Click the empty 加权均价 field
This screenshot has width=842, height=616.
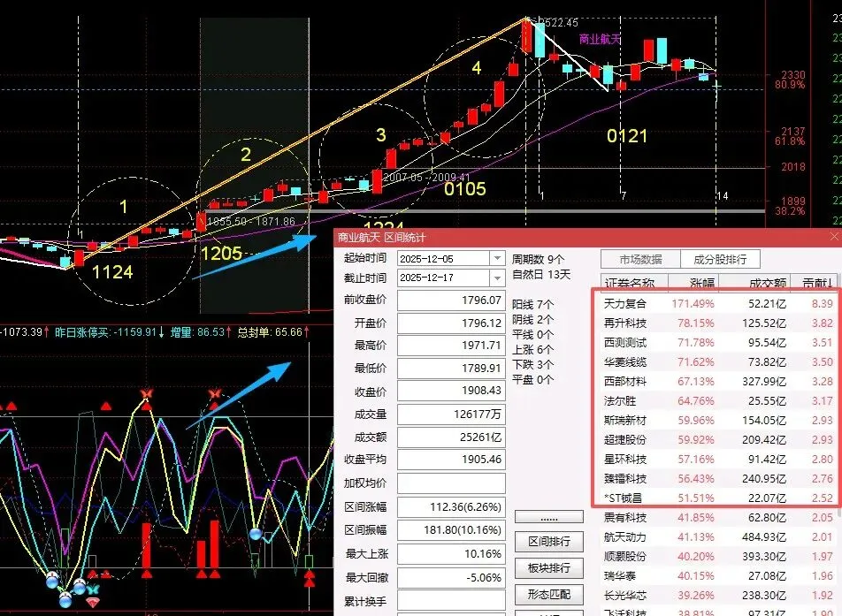[x=451, y=483]
